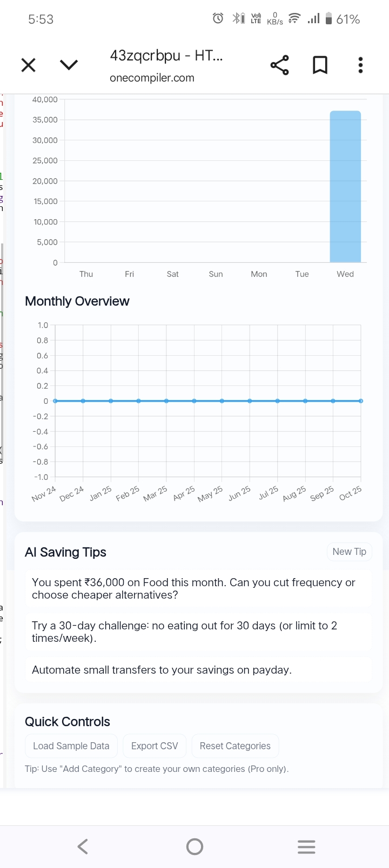
Task: Tap the alarm icon in status bar
Action: [218, 19]
